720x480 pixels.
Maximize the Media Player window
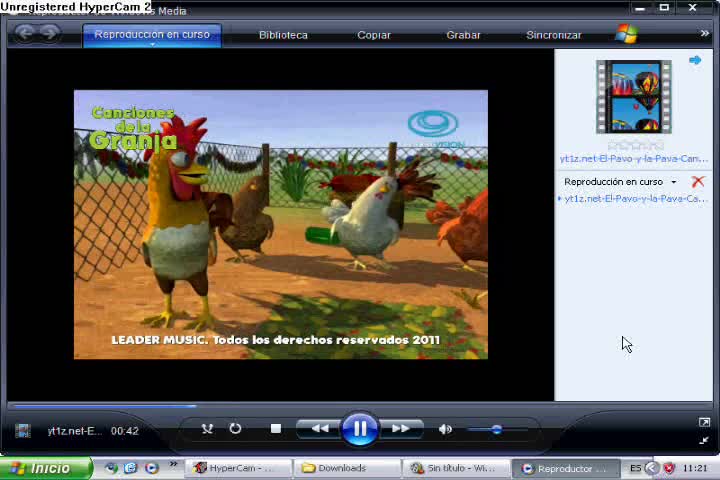click(664, 7)
